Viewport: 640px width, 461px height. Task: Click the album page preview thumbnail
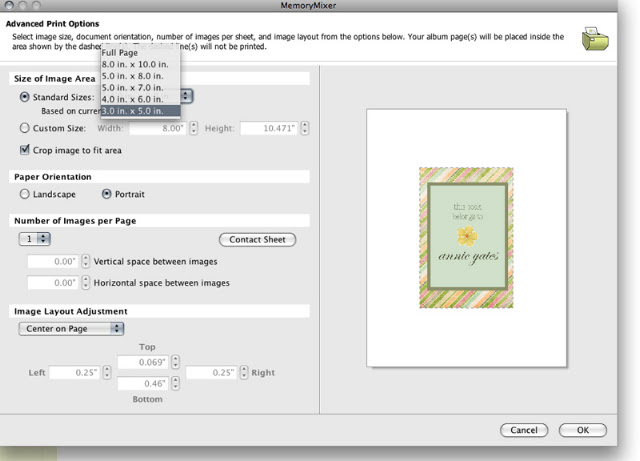tap(467, 238)
